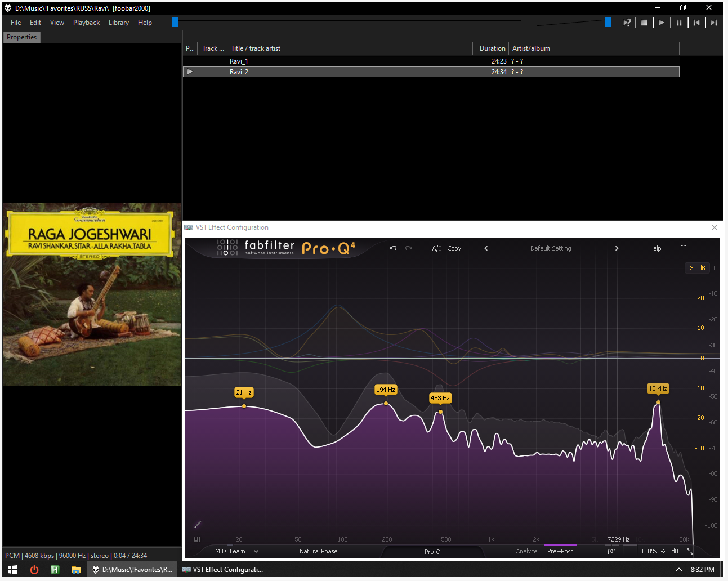
Task: Click the Redo arrow in Pro-Q 4
Action: point(409,248)
